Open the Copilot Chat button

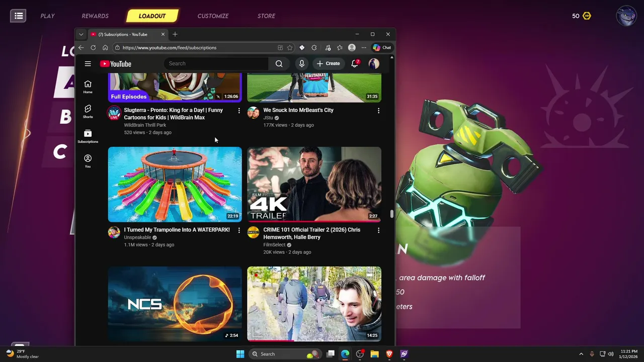coord(382,48)
